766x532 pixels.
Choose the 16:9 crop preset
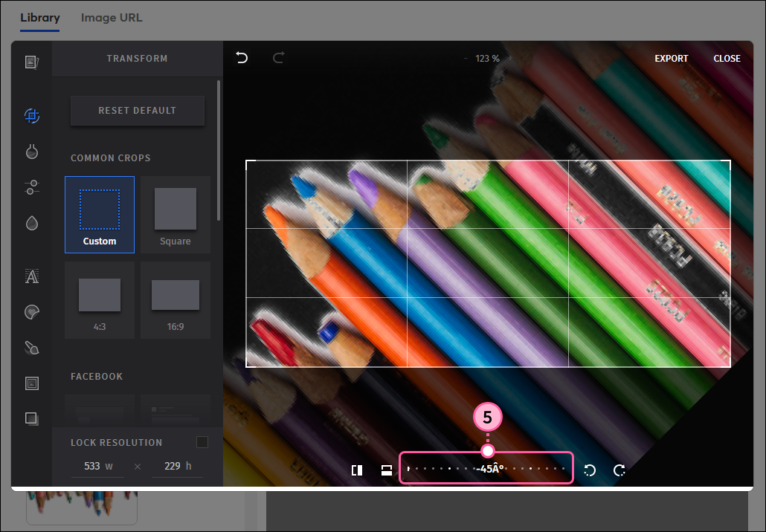pos(176,300)
